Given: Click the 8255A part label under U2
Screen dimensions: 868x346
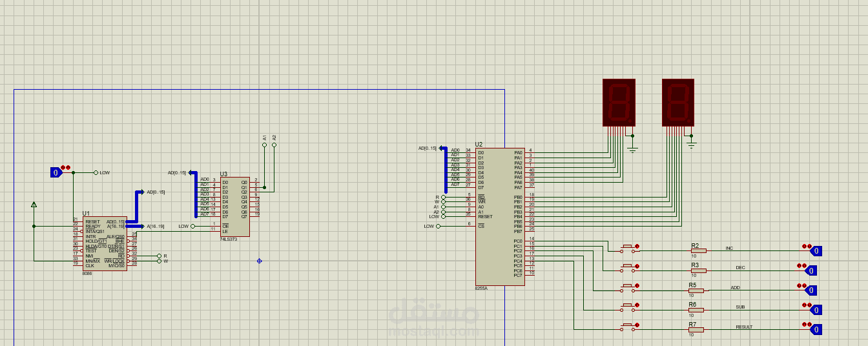Looking at the screenshot, I should 481,288.
